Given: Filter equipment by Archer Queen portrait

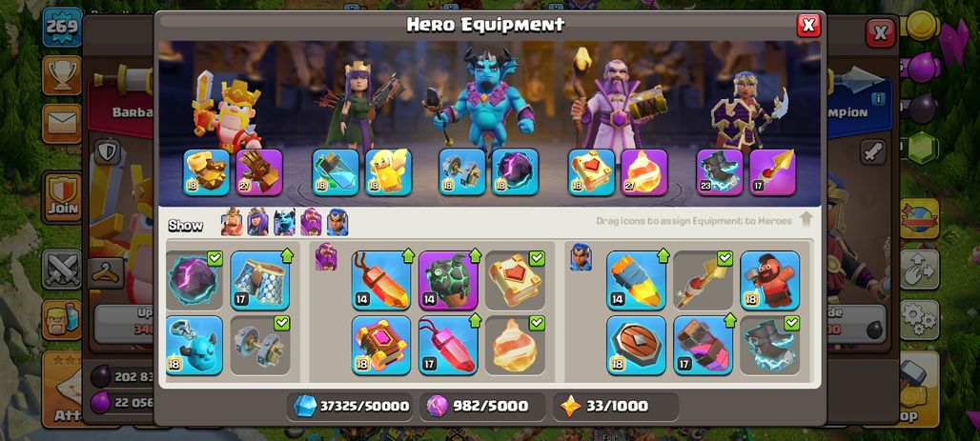Looking at the screenshot, I should coord(257,222).
